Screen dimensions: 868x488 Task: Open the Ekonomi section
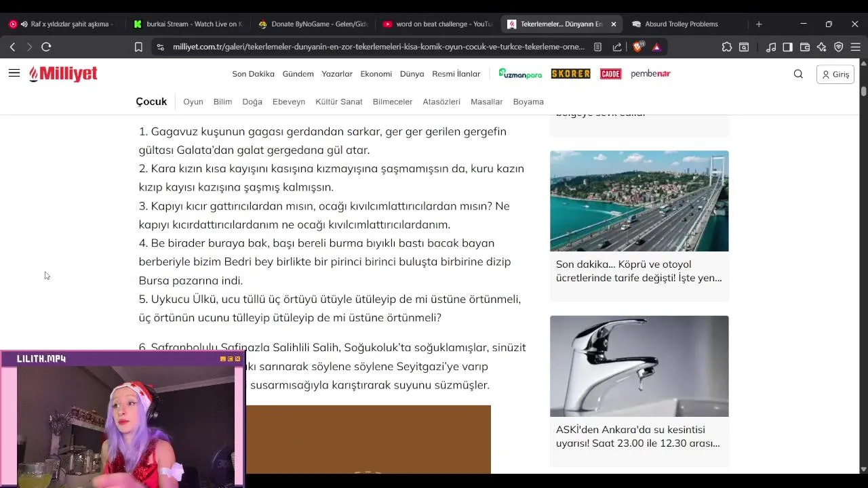(376, 74)
